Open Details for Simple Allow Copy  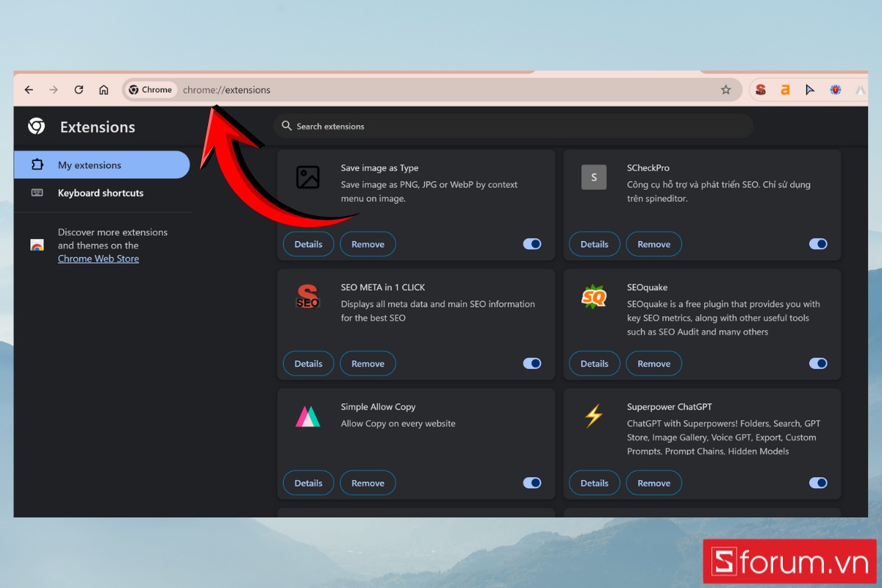pyautogui.click(x=308, y=483)
